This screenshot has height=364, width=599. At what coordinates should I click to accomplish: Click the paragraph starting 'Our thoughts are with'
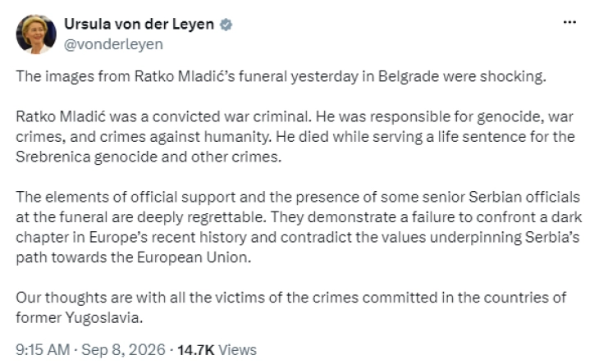coord(290,307)
